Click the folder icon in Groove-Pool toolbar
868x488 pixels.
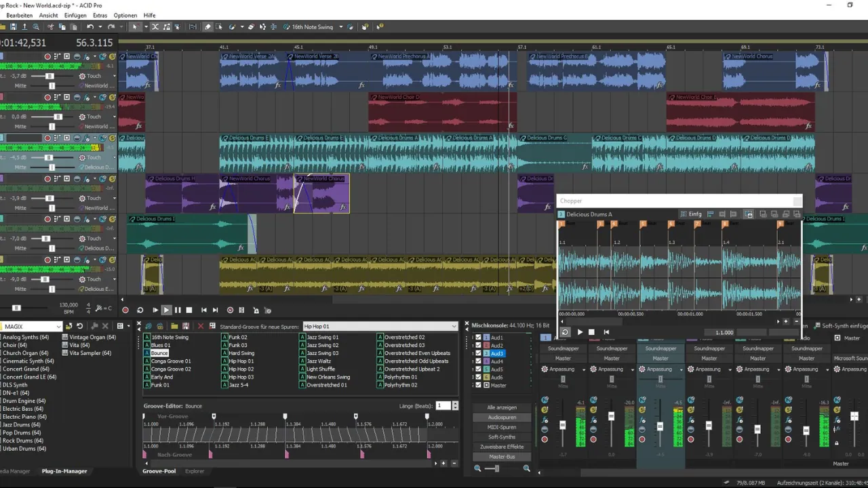174,327
